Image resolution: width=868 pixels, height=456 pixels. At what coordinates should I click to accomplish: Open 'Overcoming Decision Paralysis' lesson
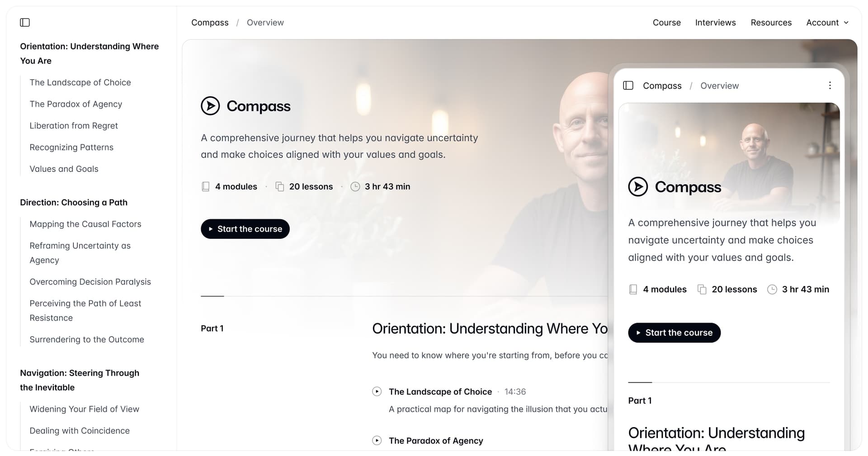coord(90,281)
